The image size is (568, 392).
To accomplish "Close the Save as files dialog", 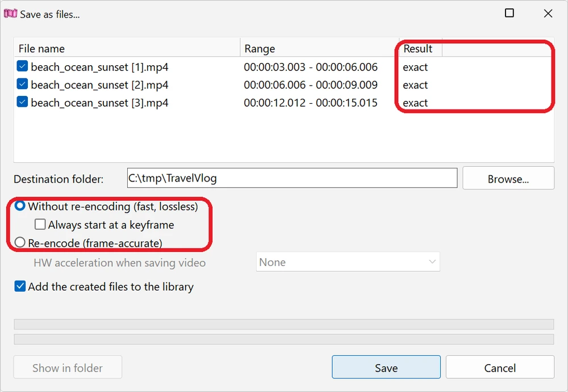I will [x=548, y=14].
